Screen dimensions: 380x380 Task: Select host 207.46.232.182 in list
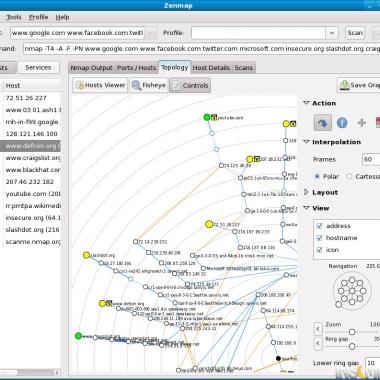[31, 182]
